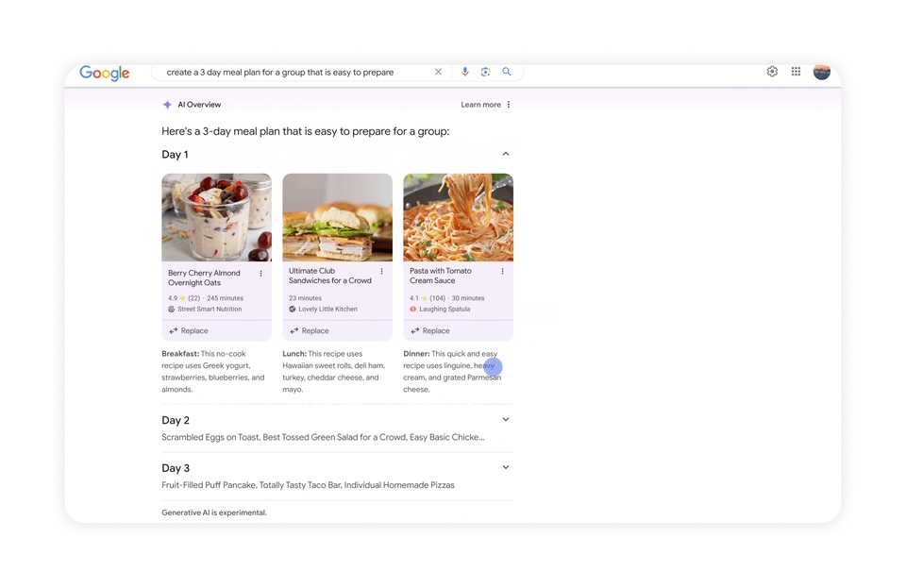Collapse the Day 1 section
Viewport: 906px width, 588px height.
pos(506,154)
